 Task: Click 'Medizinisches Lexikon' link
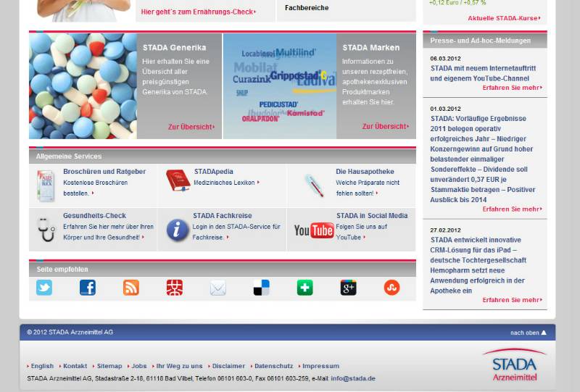pos(226,183)
